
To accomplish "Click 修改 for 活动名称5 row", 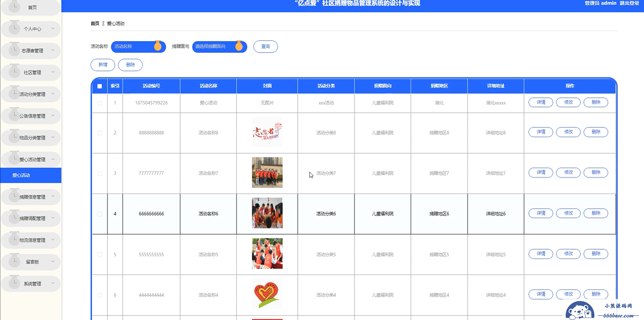I will pyautogui.click(x=568, y=254).
